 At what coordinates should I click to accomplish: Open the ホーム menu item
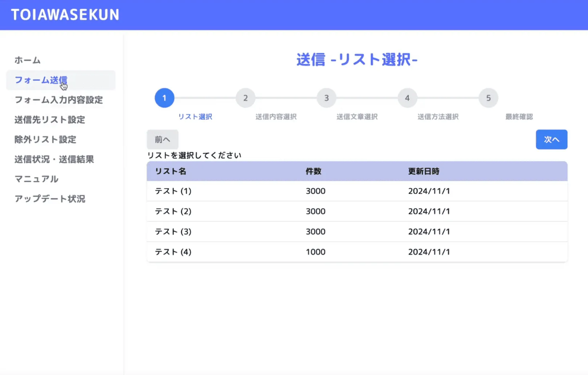tap(28, 60)
